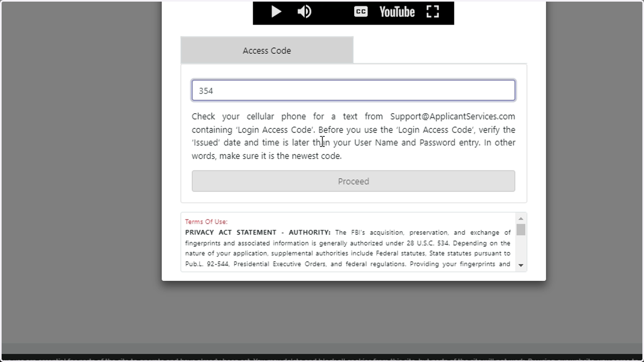Click 'PRIVACY ACT STATEMENT - AUTHORITY:' text

point(258,233)
